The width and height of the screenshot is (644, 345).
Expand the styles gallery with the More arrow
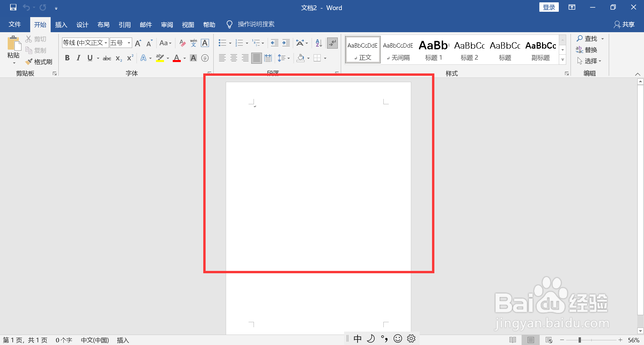pos(563,60)
